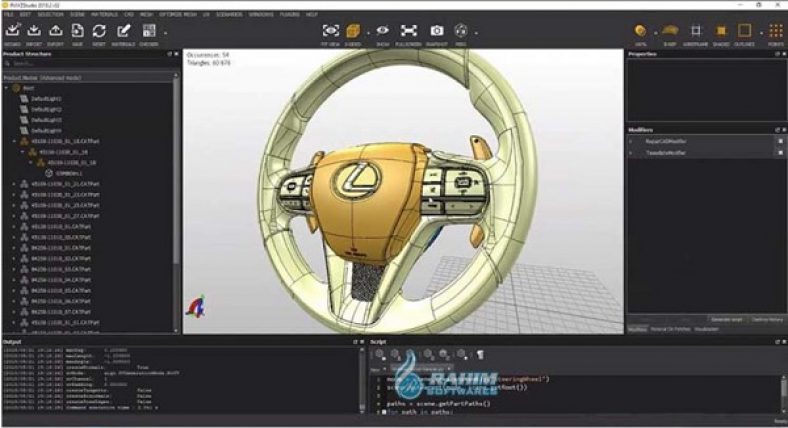Click the Import toolbar icon

click(x=34, y=31)
